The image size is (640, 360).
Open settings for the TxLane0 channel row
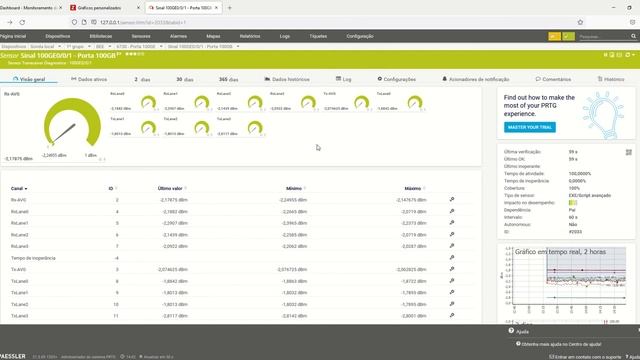452,281
